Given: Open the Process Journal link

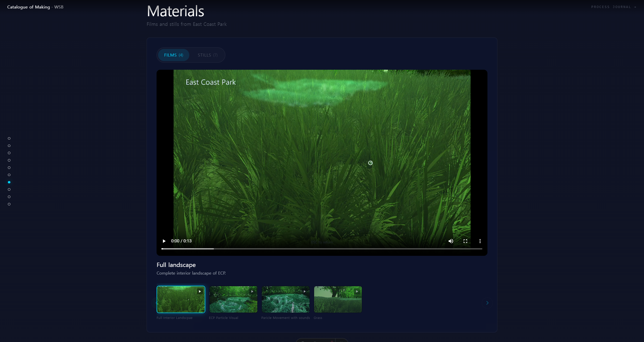Looking at the screenshot, I should point(614,7).
